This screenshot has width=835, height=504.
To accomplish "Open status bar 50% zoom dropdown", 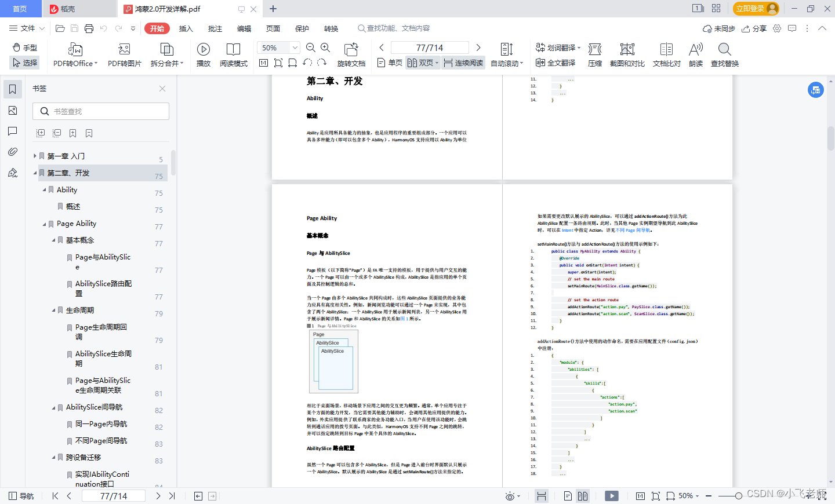I will (x=689, y=496).
